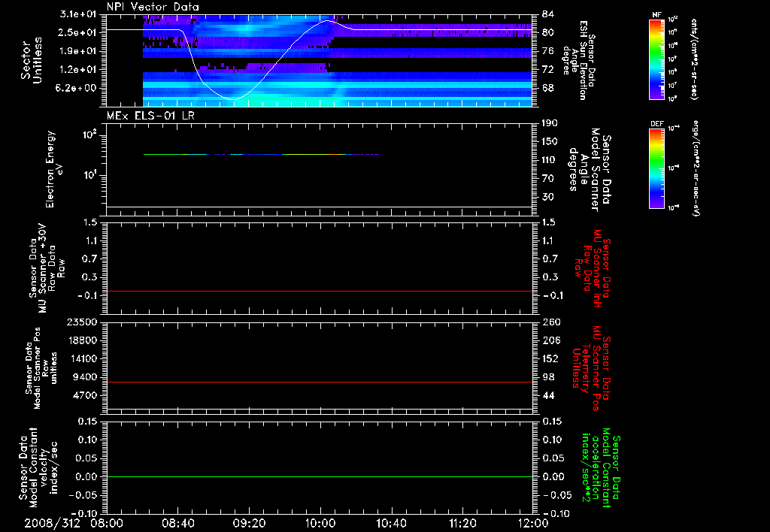Screen dimensions: 770x532
Task: Click the "09:20" time tick label
Action: [249, 523]
